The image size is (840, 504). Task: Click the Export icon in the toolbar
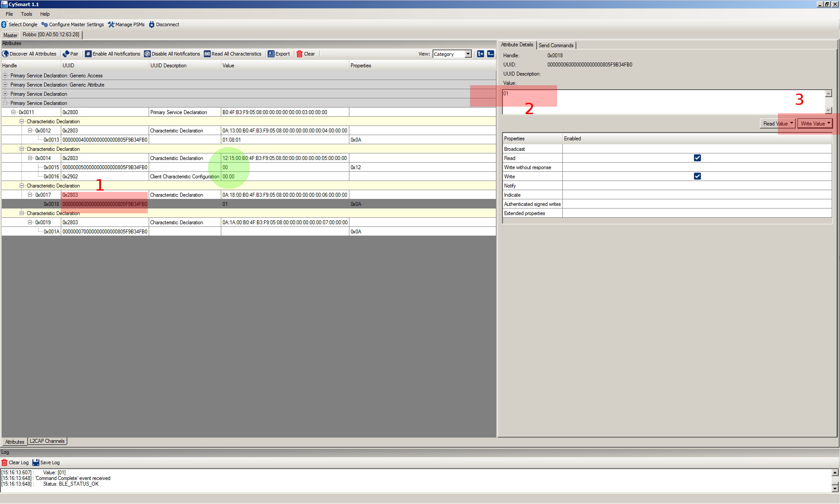[271, 54]
